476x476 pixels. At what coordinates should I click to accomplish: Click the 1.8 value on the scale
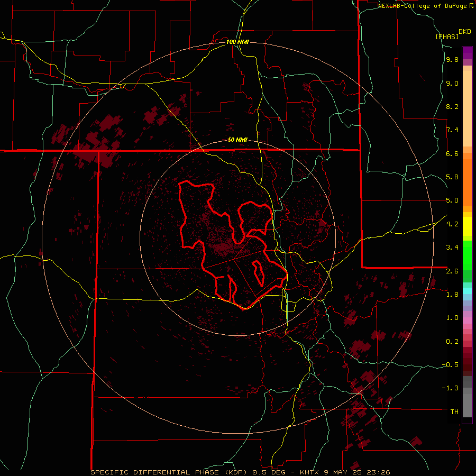[452, 295]
